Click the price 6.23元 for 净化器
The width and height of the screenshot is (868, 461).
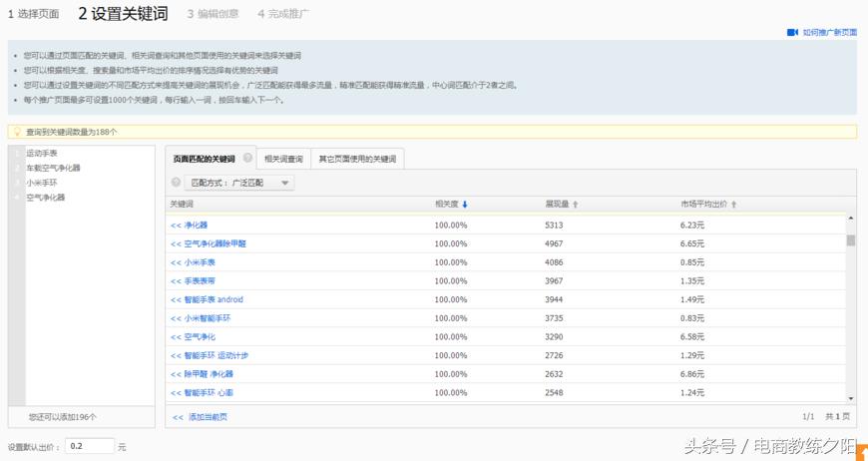click(692, 226)
